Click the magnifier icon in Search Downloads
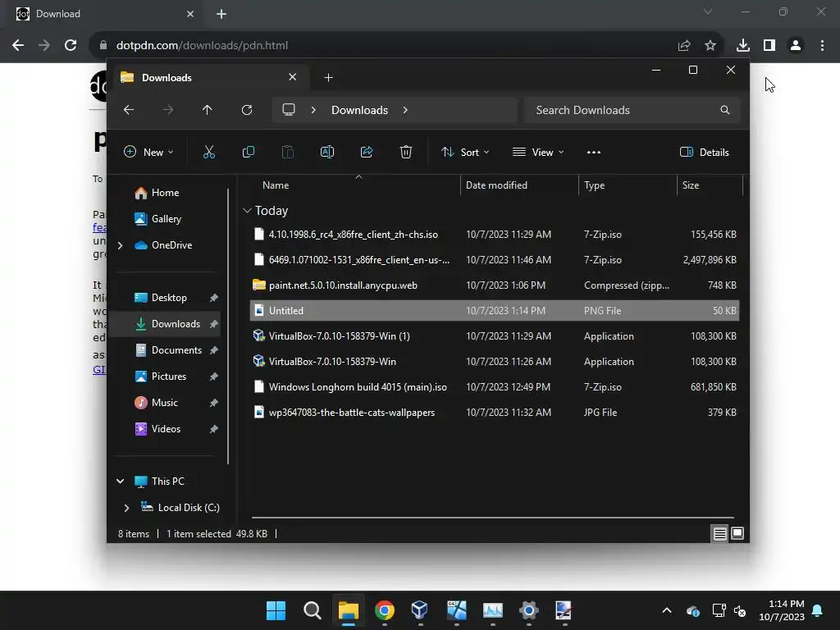 [x=725, y=110]
